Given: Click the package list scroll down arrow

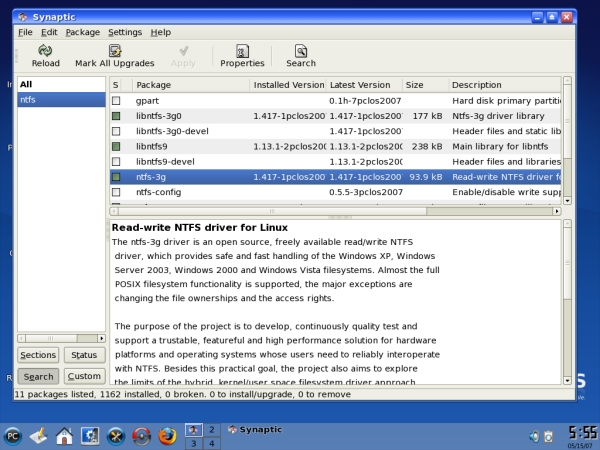Looking at the screenshot, I should [567, 201].
